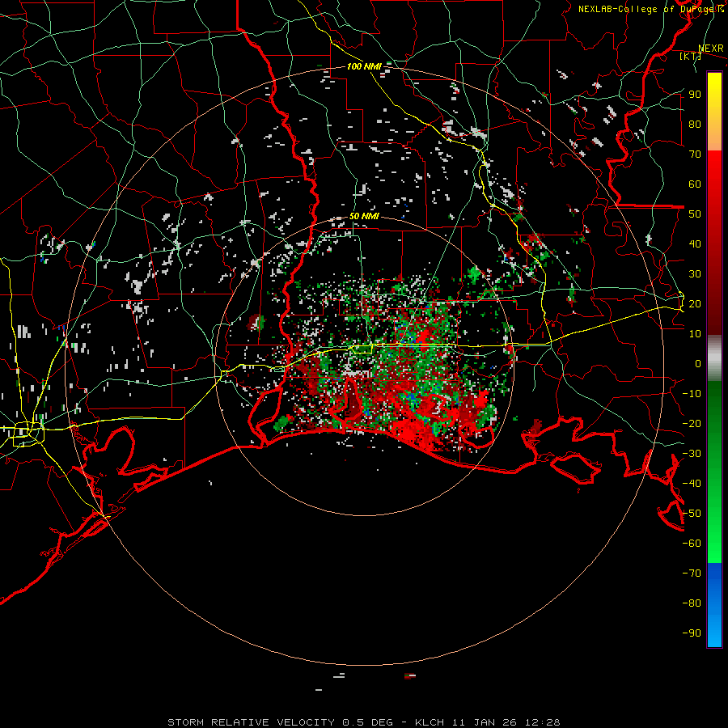Click the 30 value on velocity scale
The image size is (728, 728).
pyautogui.click(x=695, y=274)
